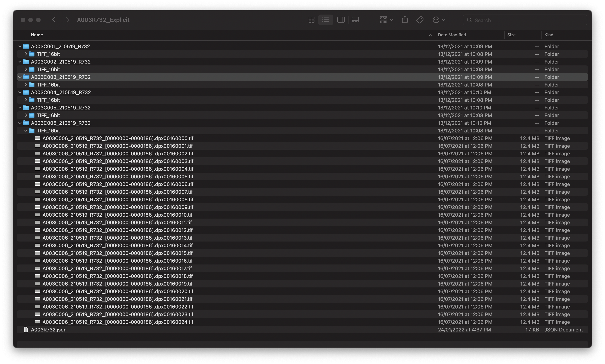Sort by Size column header

[511, 35]
